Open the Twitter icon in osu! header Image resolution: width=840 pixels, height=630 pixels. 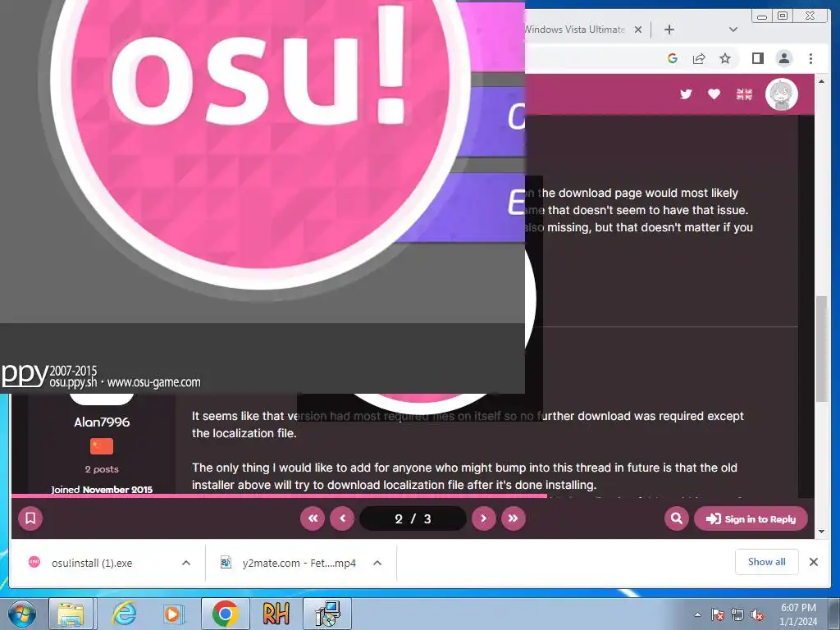coord(686,94)
